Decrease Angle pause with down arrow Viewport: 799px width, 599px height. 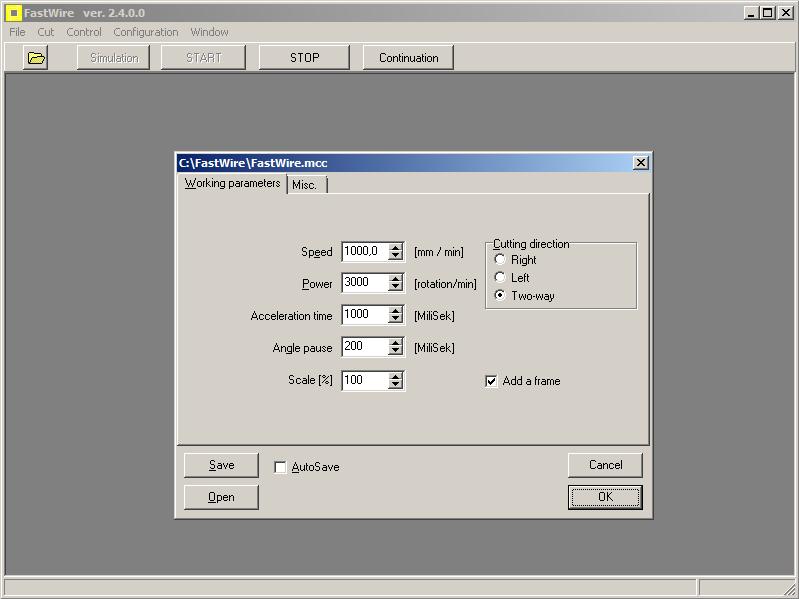396,352
